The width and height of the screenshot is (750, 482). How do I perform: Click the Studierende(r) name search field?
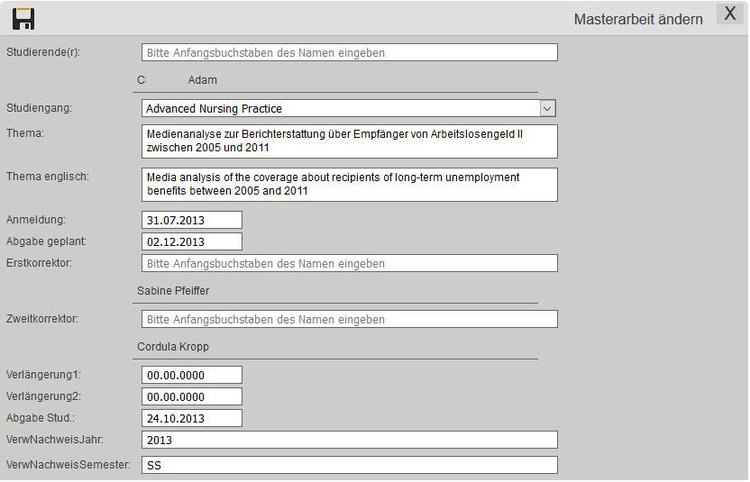tap(349, 52)
